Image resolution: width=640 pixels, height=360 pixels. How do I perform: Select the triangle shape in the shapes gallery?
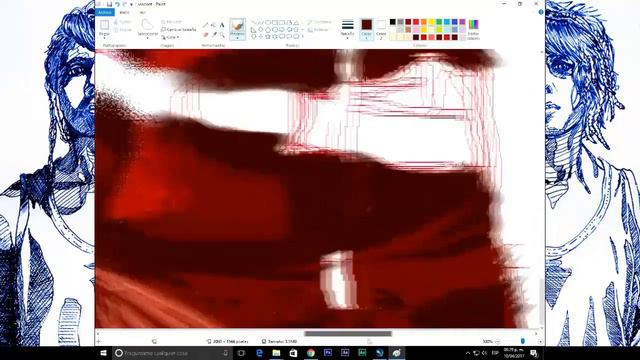(x=296, y=22)
